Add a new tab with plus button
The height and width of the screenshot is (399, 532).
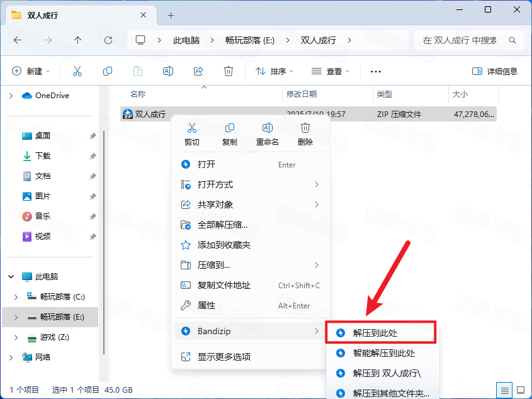click(x=171, y=15)
